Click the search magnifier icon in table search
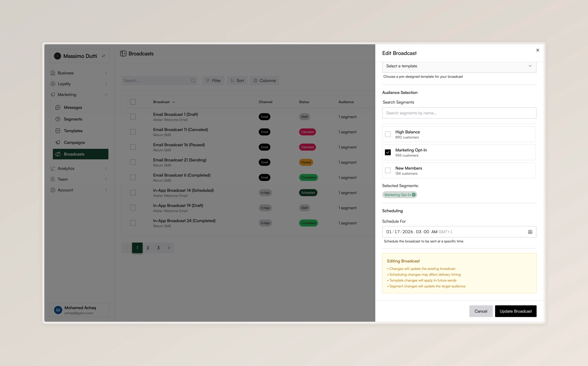The height and width of the screenshot is (366, 588). tap(193, 81)
